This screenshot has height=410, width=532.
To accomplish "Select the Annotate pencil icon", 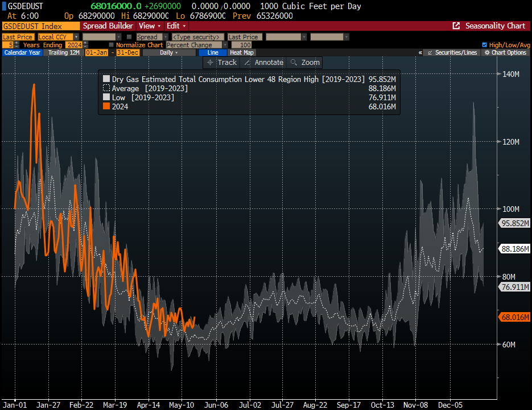I will click(247, 63).
